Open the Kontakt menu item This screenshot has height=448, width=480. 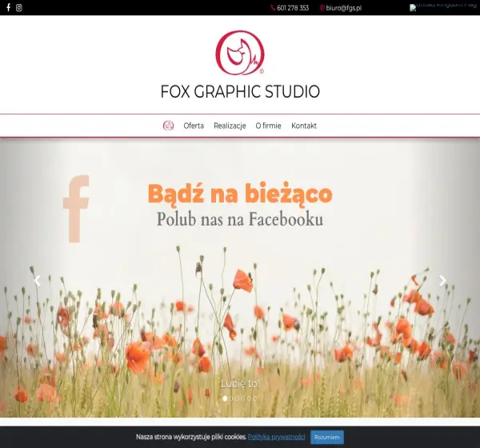point(304,126)
